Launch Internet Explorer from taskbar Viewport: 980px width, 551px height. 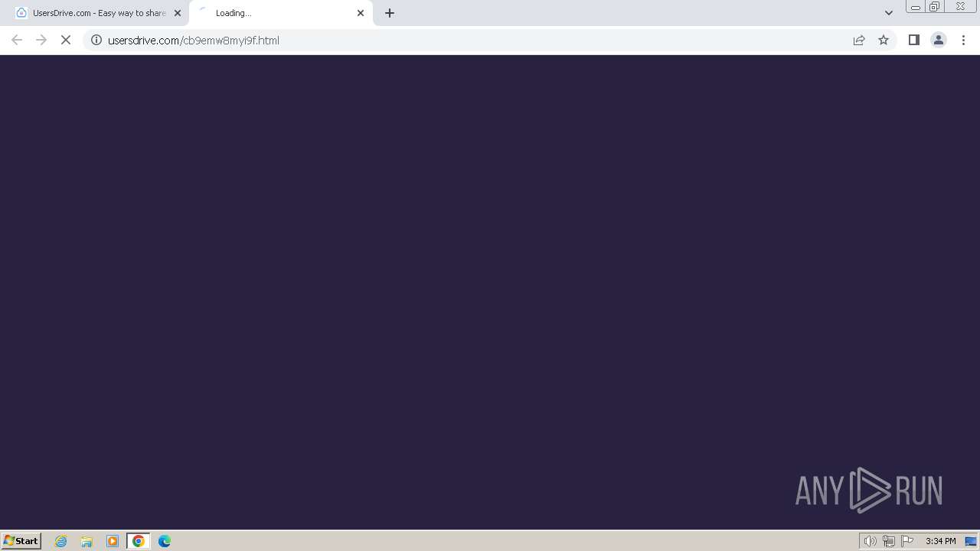pyautogui.click(x=61, y=541)
